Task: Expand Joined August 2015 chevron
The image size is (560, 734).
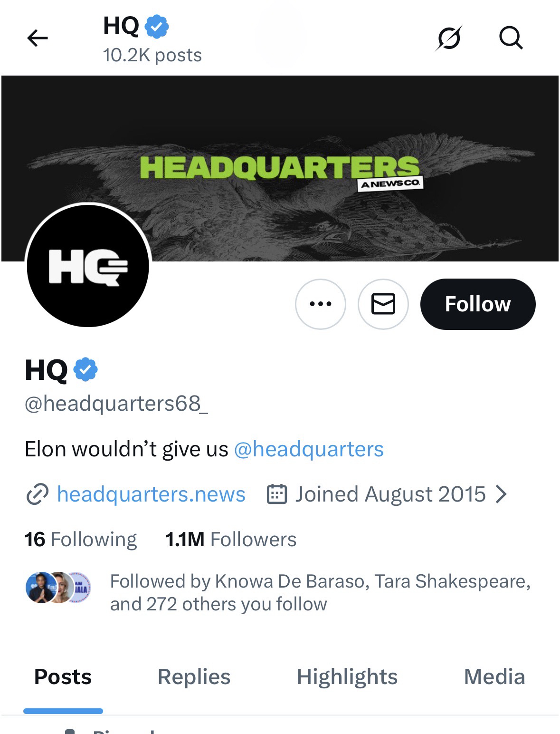Action: [x=501, y=494]
